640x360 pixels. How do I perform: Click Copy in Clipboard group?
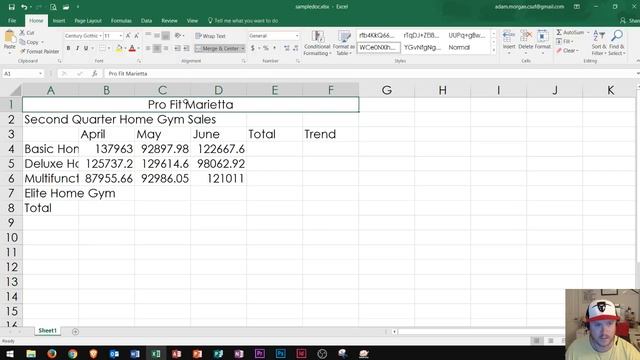(x=31, y=42)
